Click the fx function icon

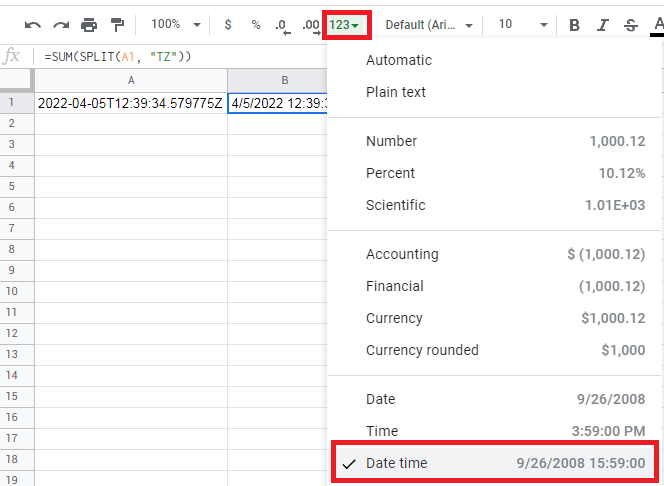pyautogui.click(x=11, y=56)
